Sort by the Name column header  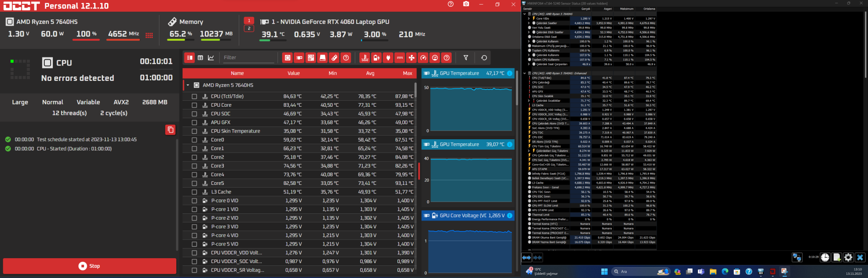point(237,73)
